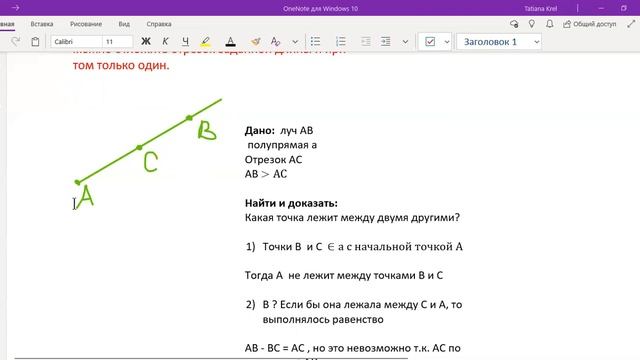The width and height of the screenshot is (640, 360).
Task: Decrease the paragraph indent
Action: point(366,41)
